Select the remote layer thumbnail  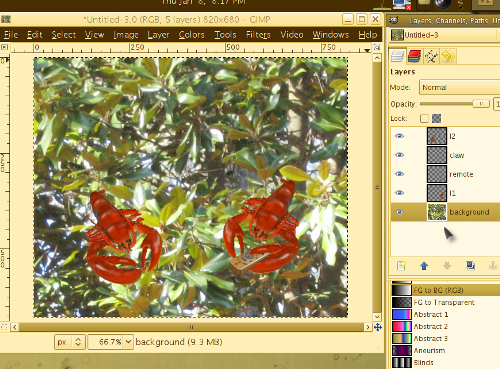point(437,174)
